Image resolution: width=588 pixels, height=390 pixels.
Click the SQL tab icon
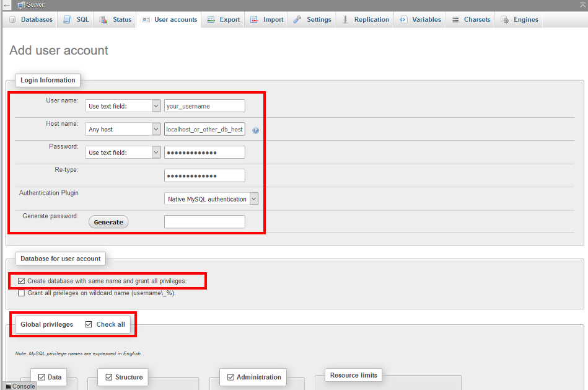click(68, 20)
